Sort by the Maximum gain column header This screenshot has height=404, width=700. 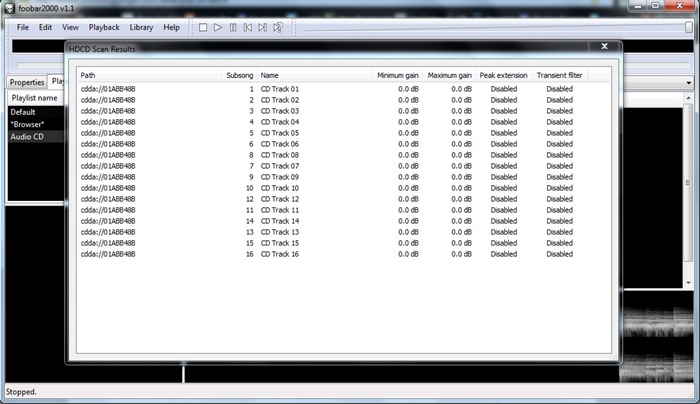point(449,75)
